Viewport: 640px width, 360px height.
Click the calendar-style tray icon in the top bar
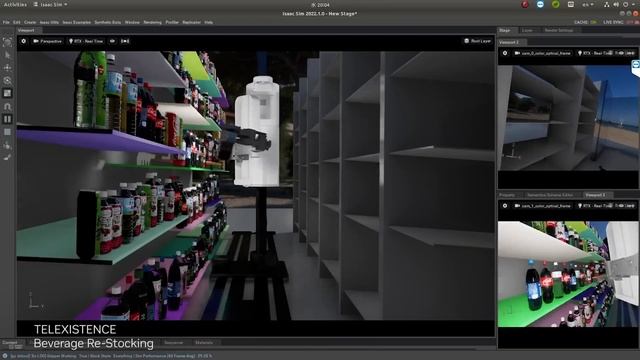pos(571,4)
